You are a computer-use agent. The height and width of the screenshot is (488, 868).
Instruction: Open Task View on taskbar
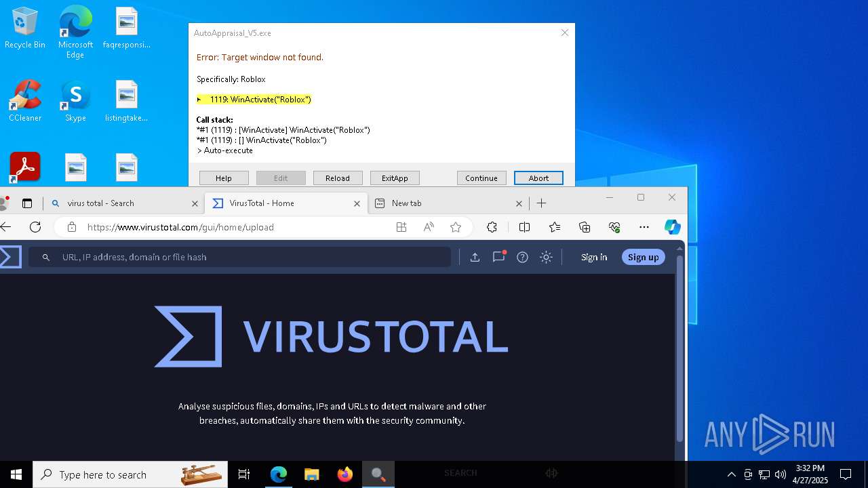click(x=244, y=474)
